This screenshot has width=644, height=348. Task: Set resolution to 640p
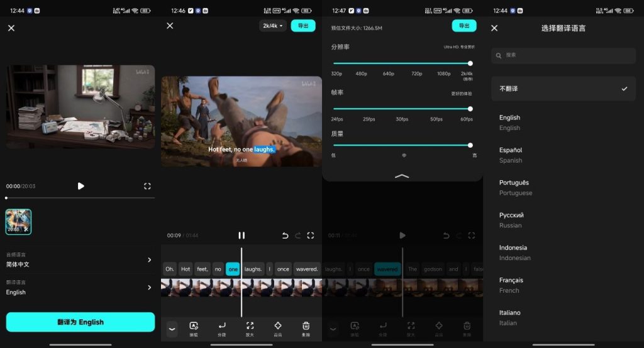point(389,74)
